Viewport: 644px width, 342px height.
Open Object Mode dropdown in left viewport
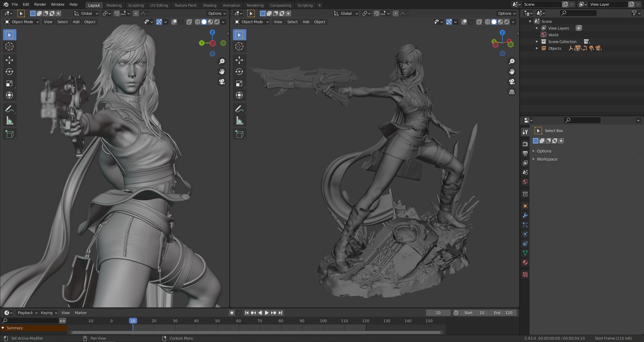tap(22, 22)
